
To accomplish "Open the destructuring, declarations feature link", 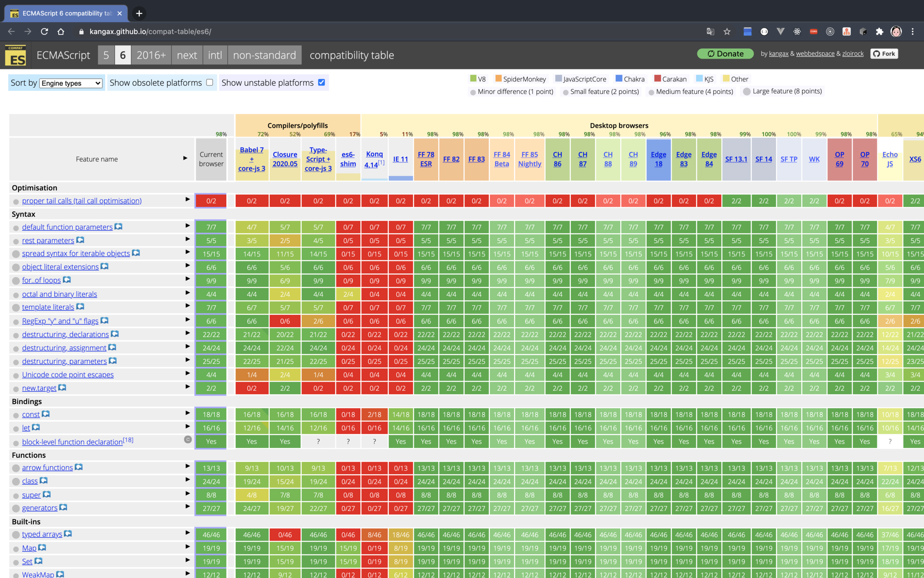I will 65,334.
